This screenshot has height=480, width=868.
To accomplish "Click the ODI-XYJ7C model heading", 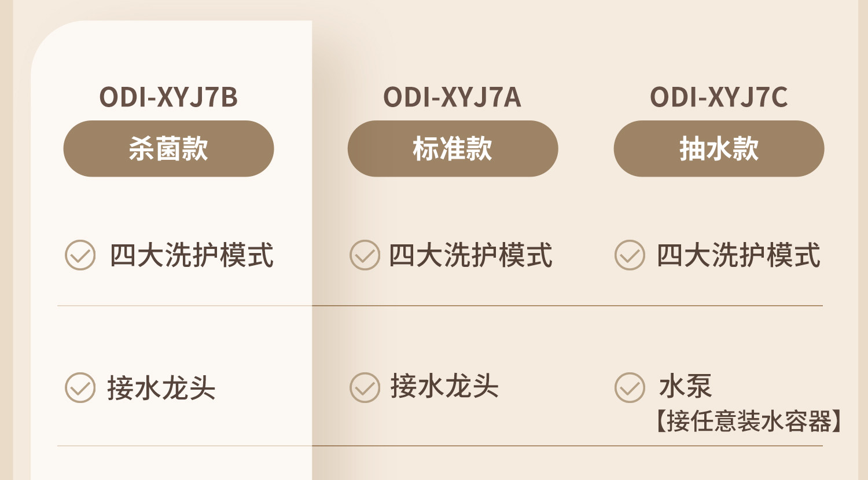I will 719,97.
